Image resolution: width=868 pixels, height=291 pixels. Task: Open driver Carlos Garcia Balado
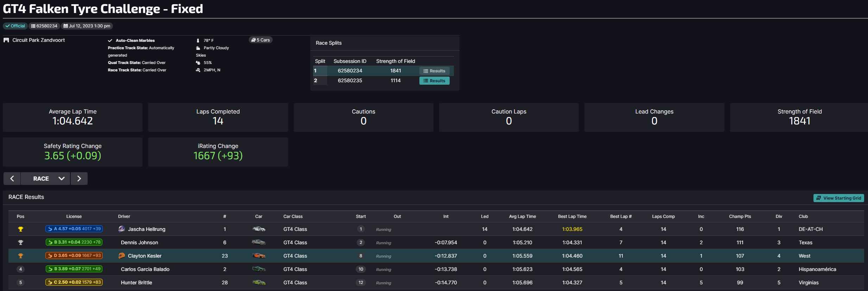pos(145,269)
